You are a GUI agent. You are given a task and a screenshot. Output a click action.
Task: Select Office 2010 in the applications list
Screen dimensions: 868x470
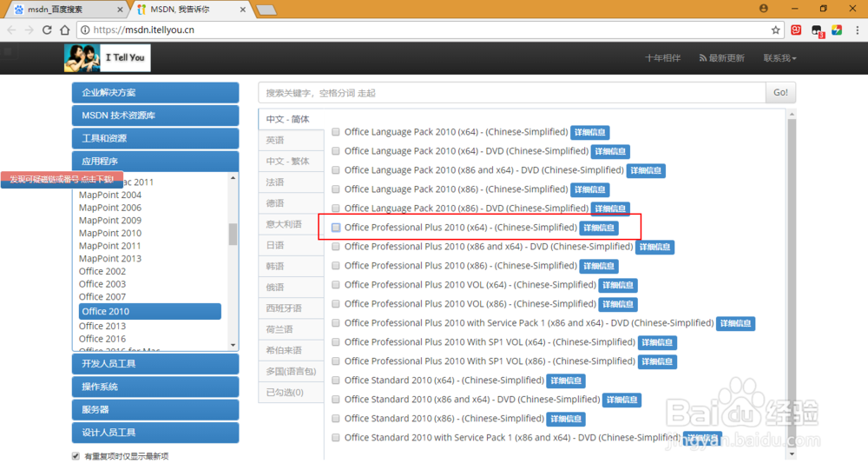(149, 312)
